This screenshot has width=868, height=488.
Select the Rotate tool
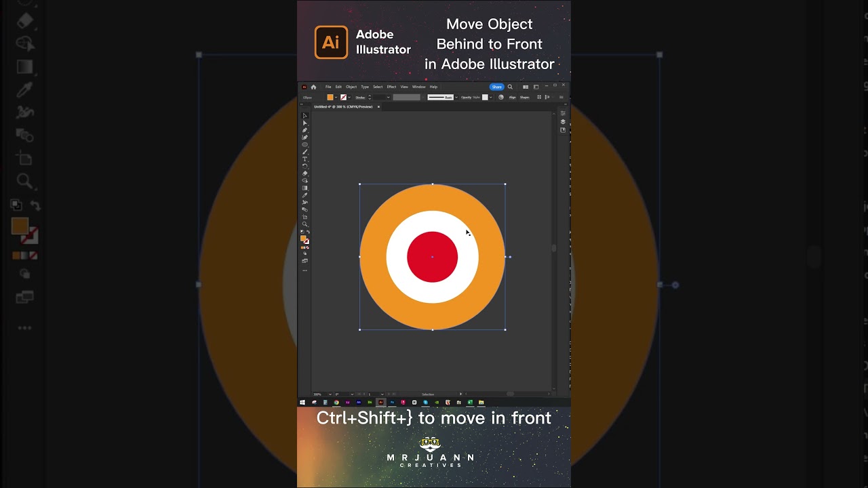coord(304,166)
